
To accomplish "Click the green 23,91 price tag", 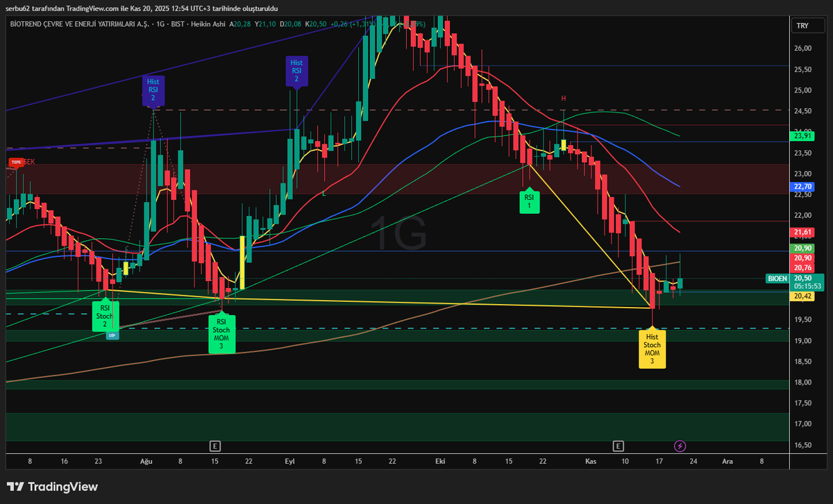I will 802,136.
